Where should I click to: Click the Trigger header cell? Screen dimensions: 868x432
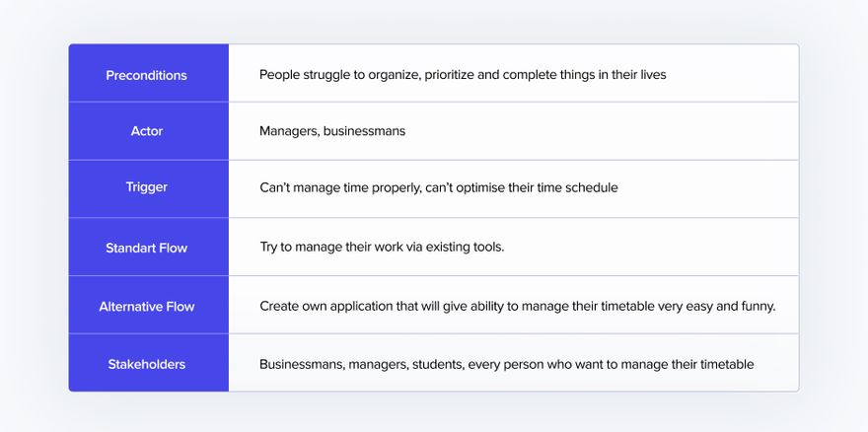click(x=148, y=188)
